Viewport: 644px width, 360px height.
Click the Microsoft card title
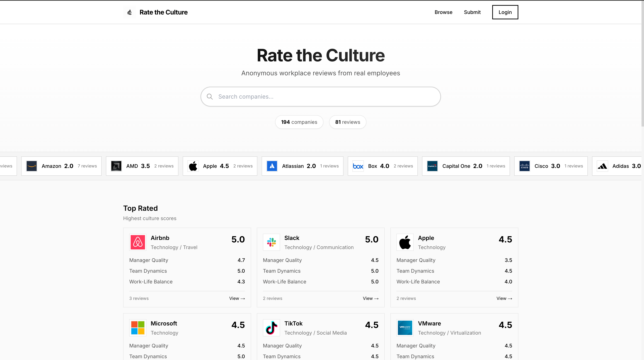click(164, 323)
